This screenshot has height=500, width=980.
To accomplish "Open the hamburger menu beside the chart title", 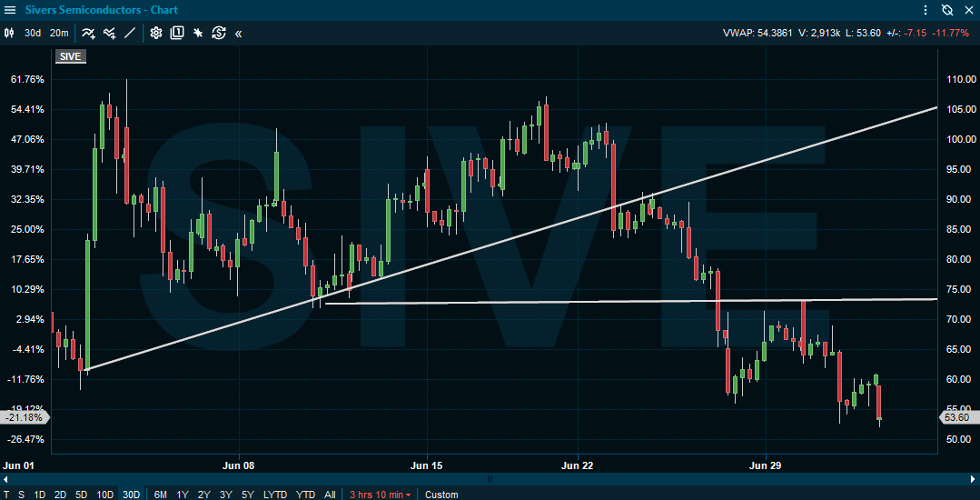I will click(10, 10).
